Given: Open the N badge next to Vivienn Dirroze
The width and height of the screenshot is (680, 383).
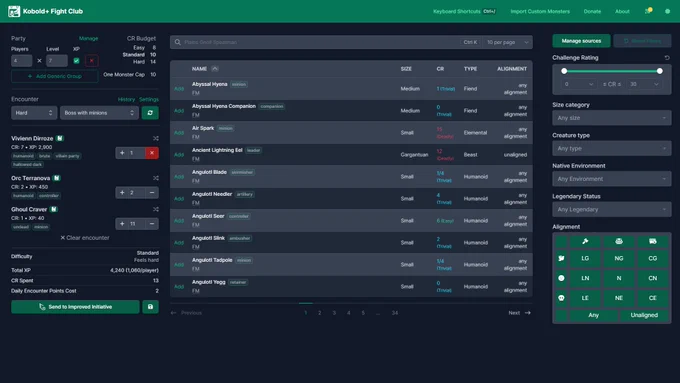Looking at the screenshot, I should coord(60,138).
